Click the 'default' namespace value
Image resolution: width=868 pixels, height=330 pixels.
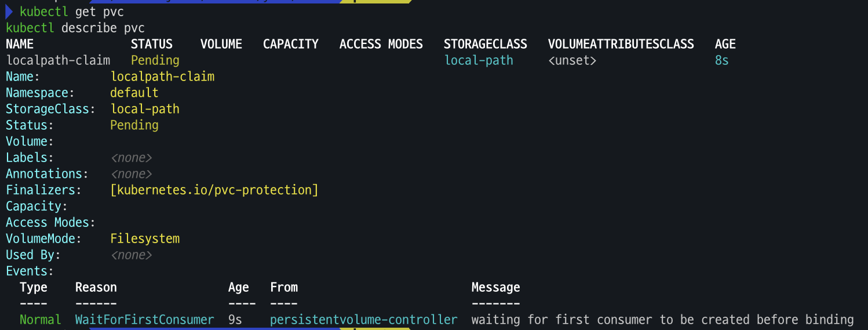click(x=134, y=93)
